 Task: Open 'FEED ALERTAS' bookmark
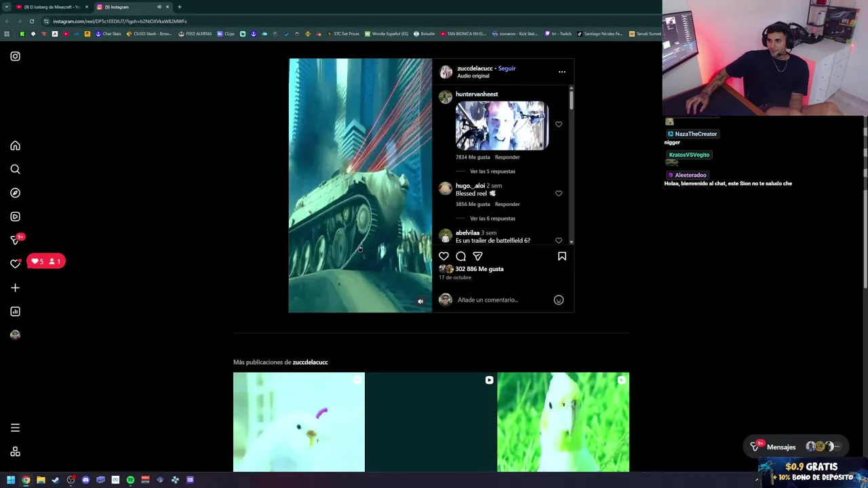click(x=195, y=34)
